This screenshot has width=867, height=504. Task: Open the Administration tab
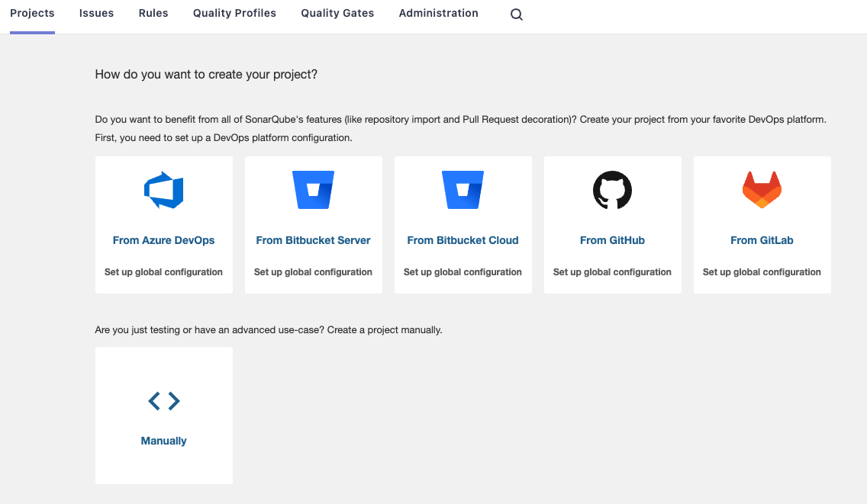point(439,13)
